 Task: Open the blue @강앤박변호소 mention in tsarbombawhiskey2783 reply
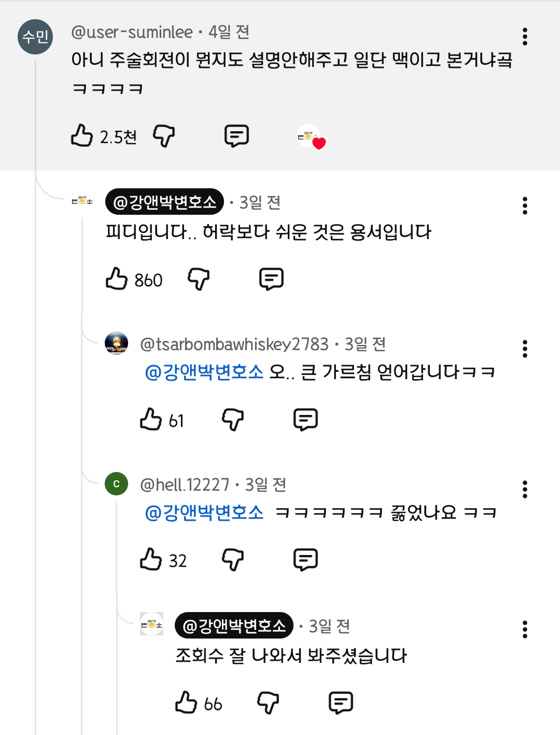[x=204, y=372]
